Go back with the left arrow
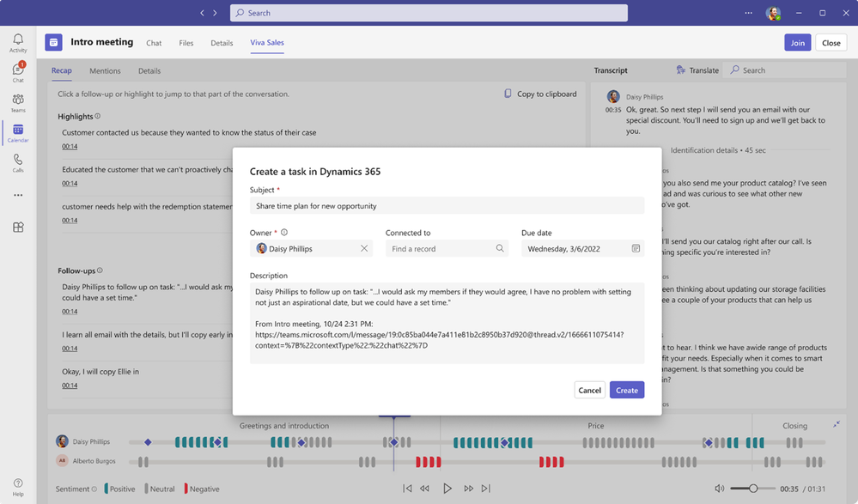 202,13
